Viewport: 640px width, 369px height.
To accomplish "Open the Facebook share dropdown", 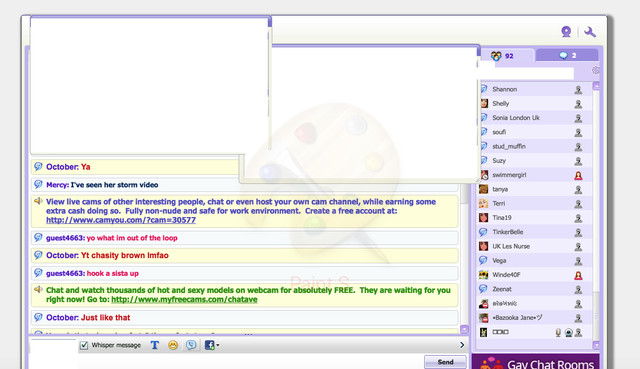I will tap(212, 345).
